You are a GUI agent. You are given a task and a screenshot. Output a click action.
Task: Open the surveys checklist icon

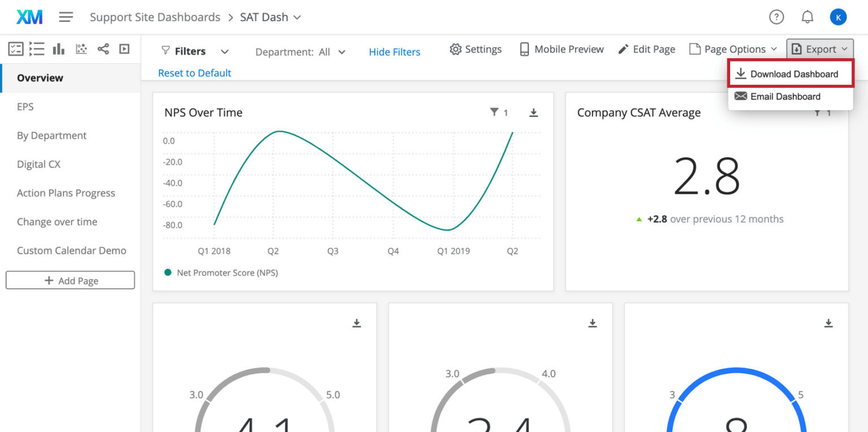click(x=15, y=49)
